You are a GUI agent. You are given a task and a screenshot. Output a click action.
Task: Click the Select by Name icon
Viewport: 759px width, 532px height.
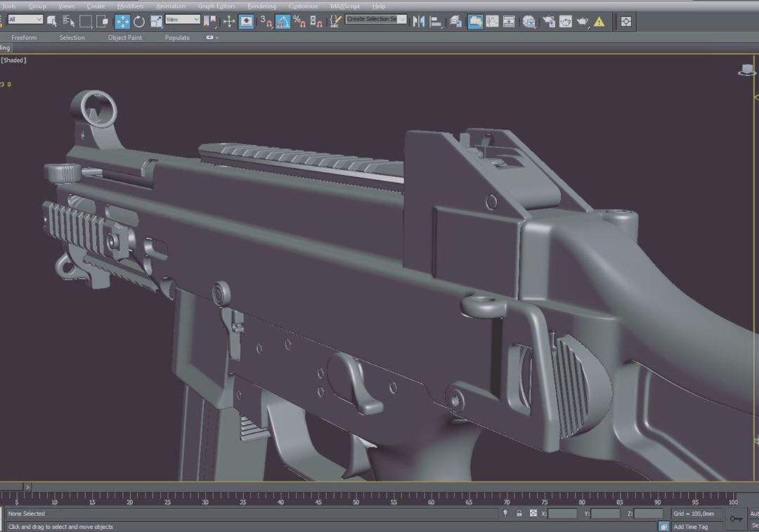coord(69,21)
